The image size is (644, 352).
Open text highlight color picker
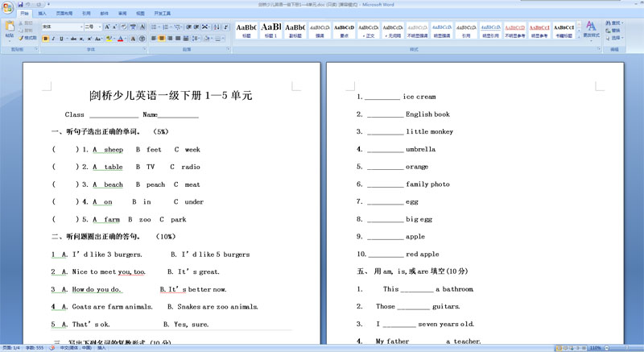(114, 39)
